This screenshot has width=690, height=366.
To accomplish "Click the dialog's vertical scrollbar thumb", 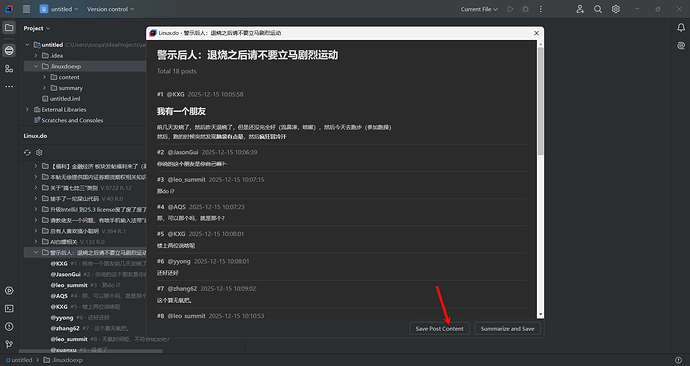I will tap(540, 101).
